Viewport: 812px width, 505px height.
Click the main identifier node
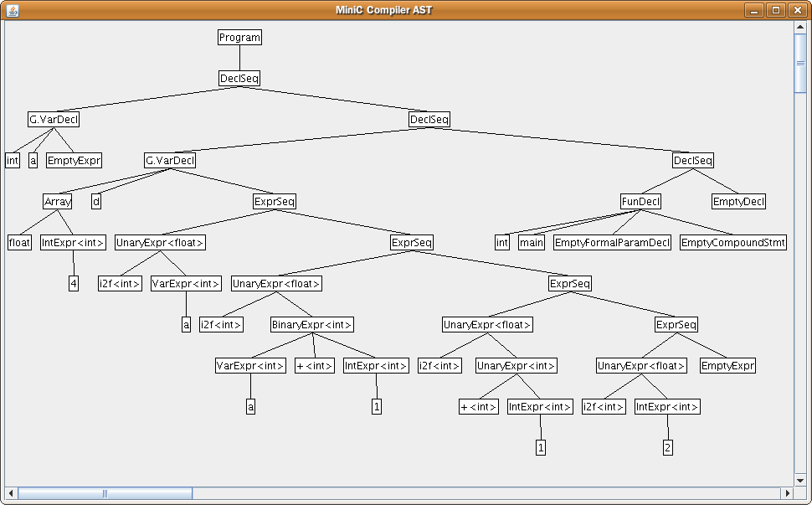[531, 243]
